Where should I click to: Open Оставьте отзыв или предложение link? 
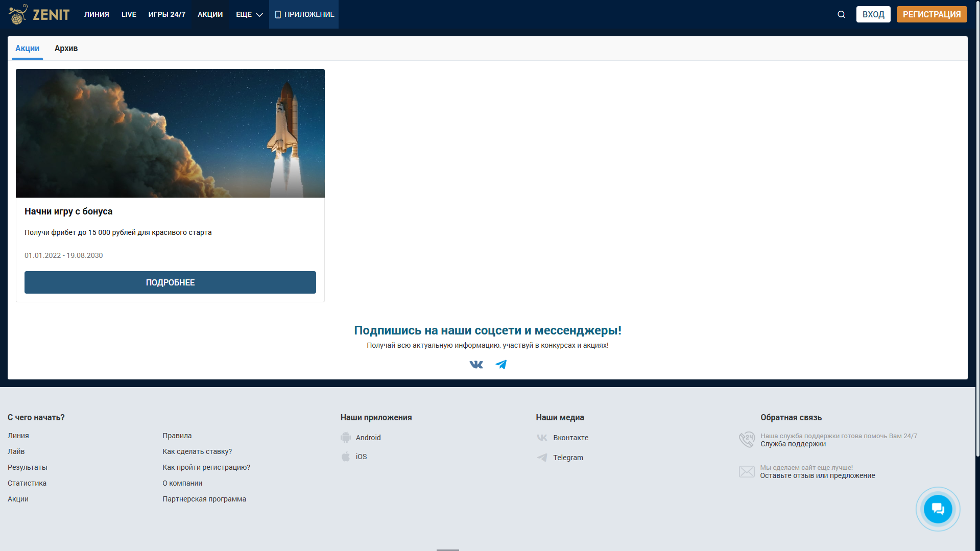[x=818, y=475]
